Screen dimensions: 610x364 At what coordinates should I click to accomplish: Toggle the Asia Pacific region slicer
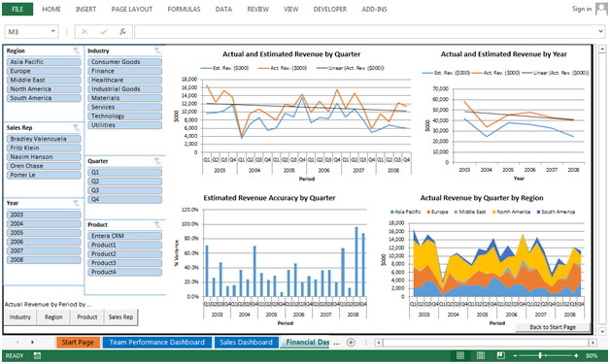[x=44, y=62]
